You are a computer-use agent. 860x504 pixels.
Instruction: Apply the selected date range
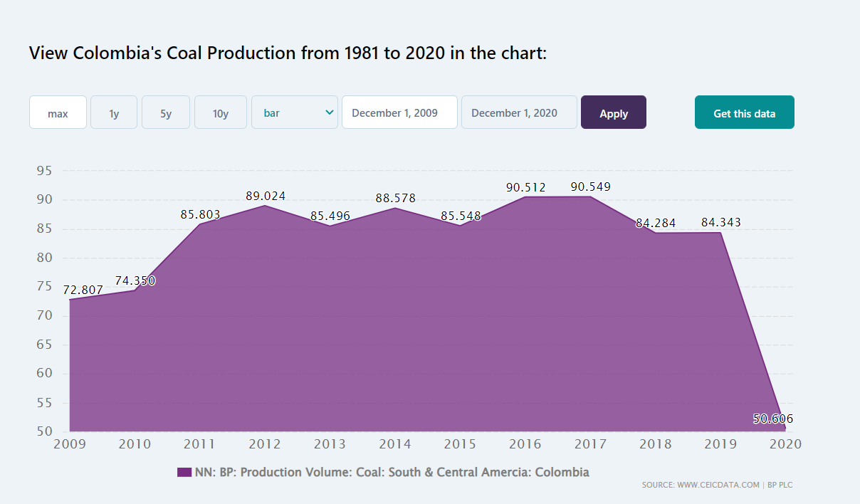pyautogui.click(x=614, y=112)
